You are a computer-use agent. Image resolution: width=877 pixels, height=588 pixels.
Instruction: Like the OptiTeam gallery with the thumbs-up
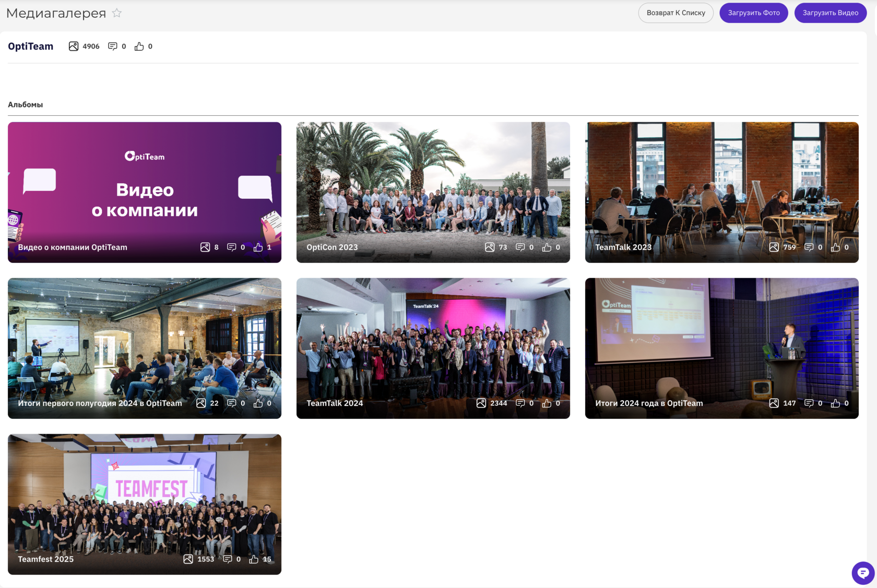(139, 46)
